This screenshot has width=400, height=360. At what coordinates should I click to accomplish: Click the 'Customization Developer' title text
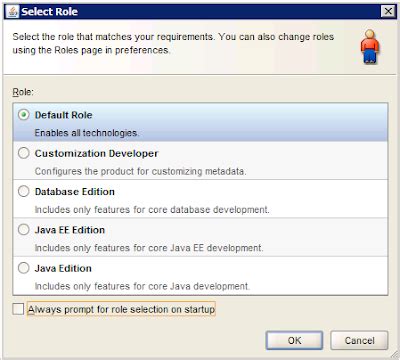96,153
